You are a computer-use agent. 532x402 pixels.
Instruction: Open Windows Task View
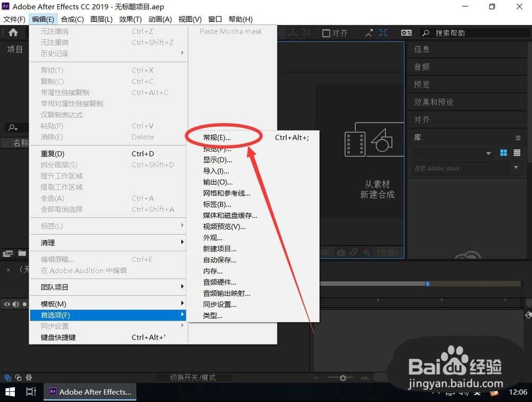(31, 392)
